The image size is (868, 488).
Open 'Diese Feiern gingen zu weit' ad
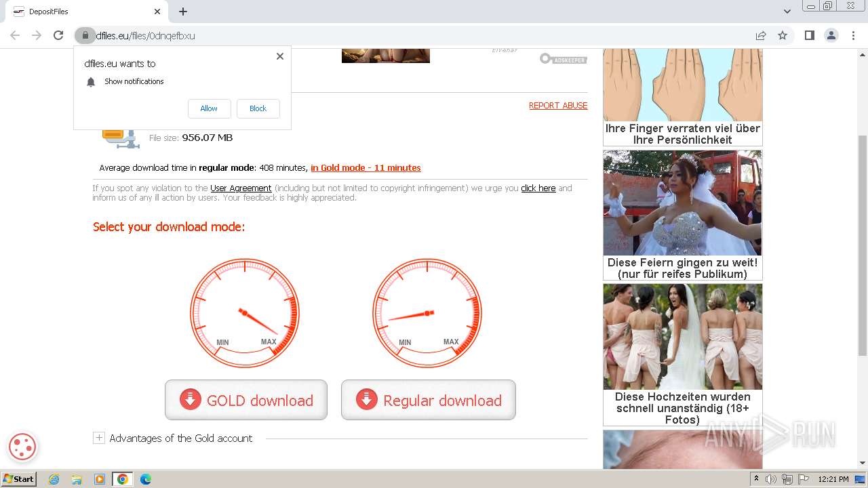pyautogui.click(x=682, y=215)
